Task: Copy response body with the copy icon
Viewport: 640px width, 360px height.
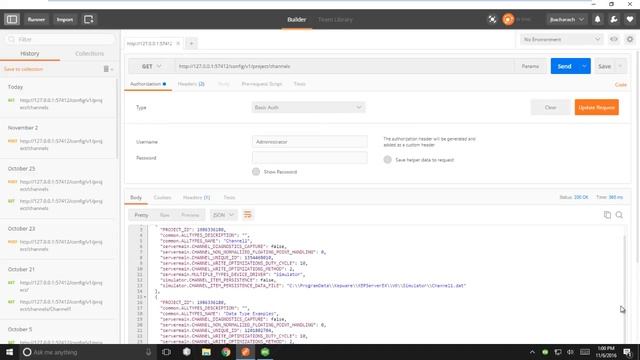Action: tap(607, 215)
